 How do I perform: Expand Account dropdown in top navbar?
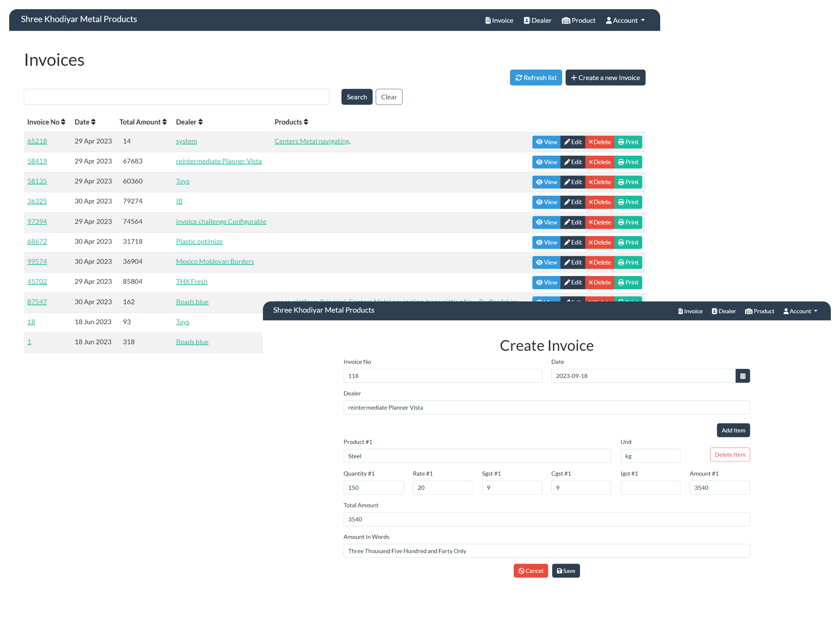625,21
